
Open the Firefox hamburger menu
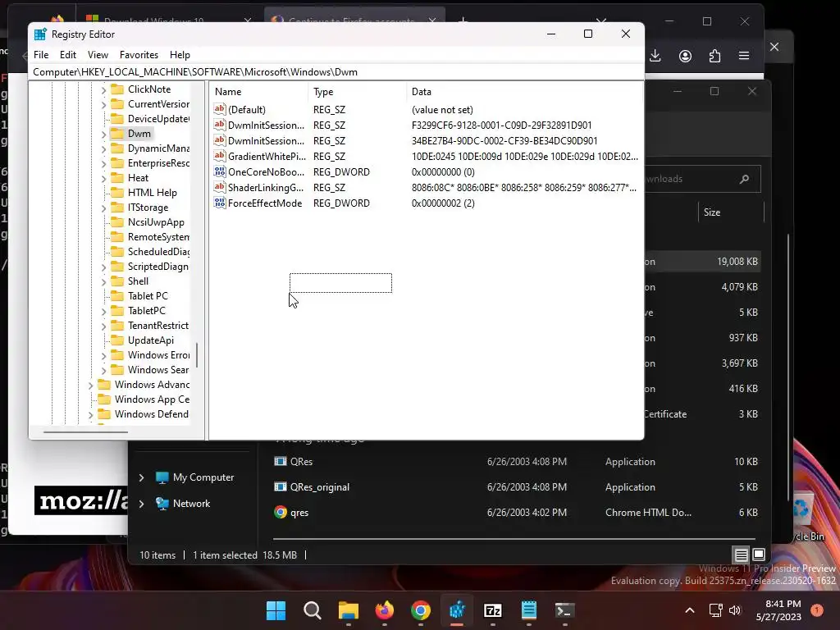(x=744, y=56)
